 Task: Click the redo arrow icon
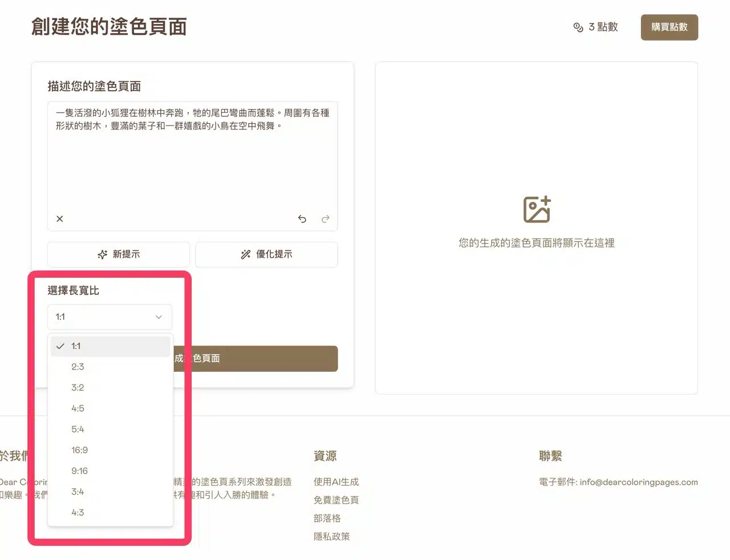pyautogui.click(x=325, y=219)
